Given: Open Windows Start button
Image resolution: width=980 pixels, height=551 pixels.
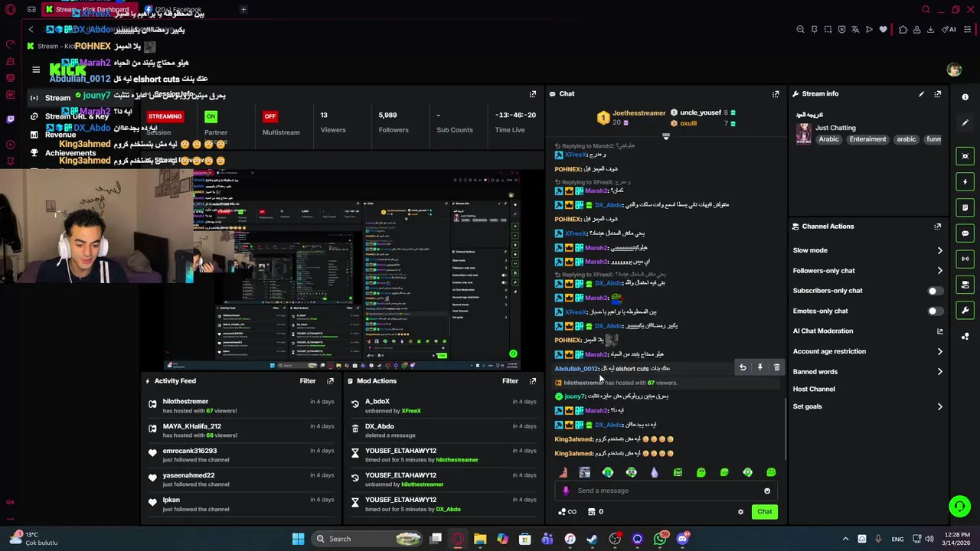Looking at the screenshot, I should pos(298,539).
